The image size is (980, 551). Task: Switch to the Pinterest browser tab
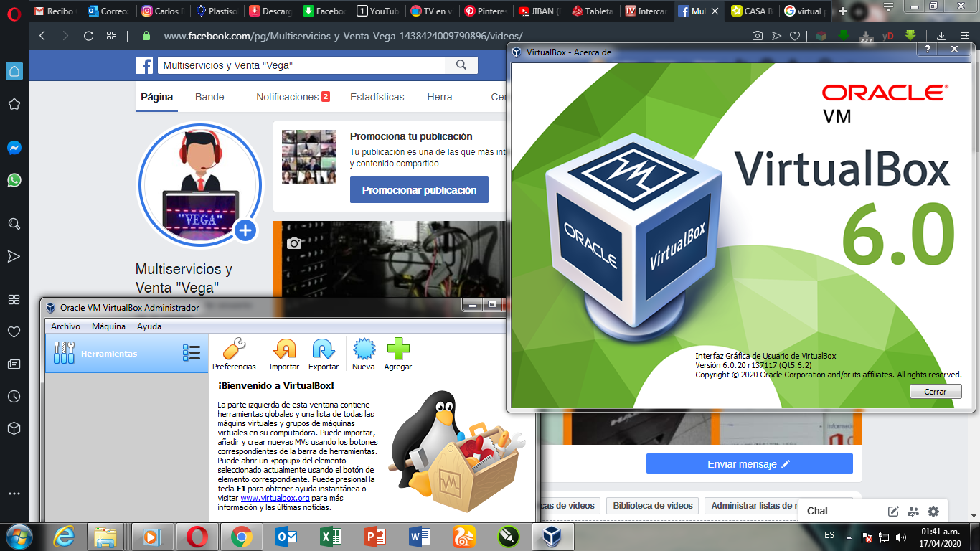pos(486,11)
